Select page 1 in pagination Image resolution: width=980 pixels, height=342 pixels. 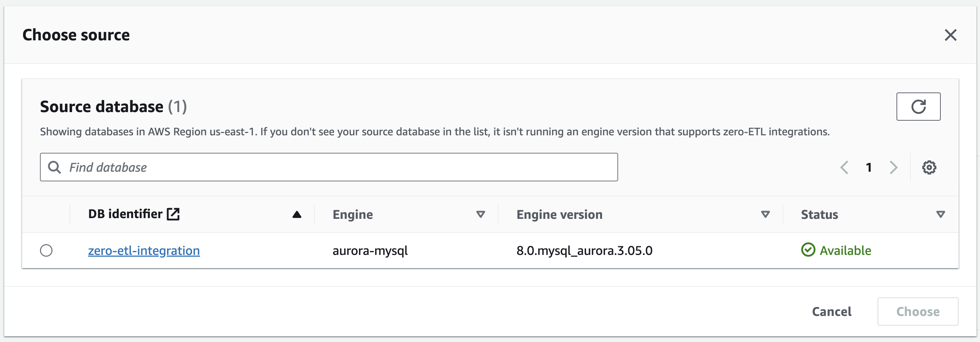869,167
